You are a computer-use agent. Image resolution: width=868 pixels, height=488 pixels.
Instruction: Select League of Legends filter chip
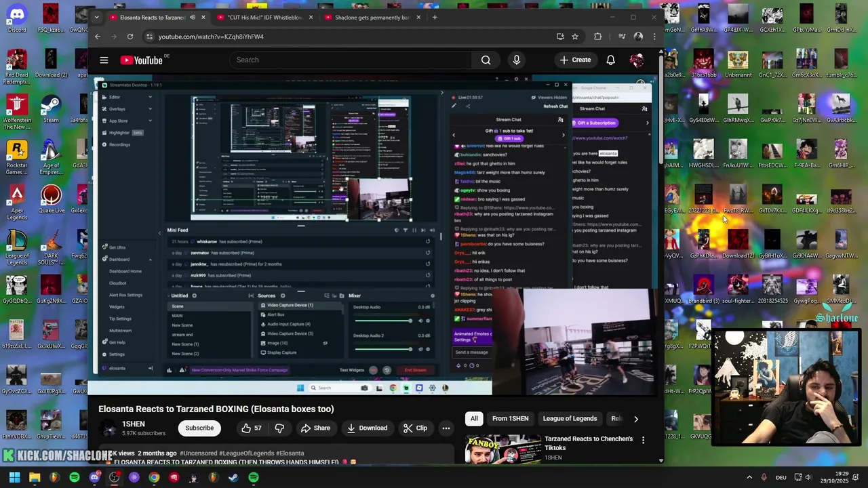(x=570, y=419)
